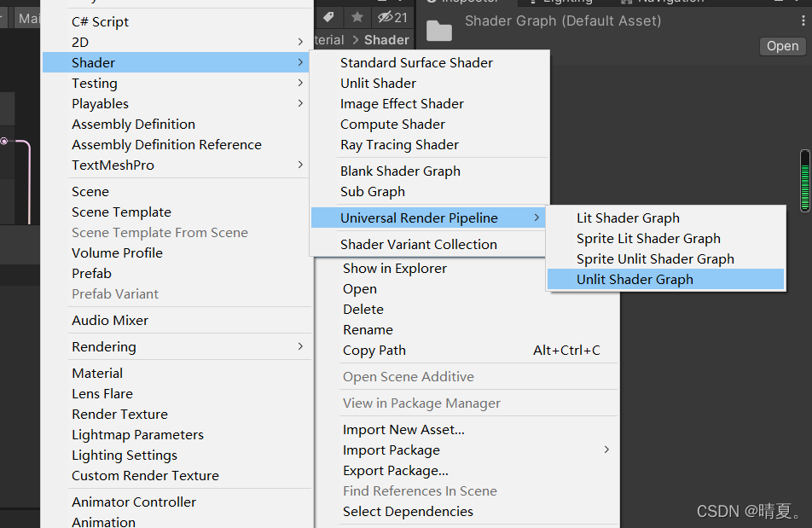This screenshot has width=812, height=528.
Task: Click Select Dependencies
Action: [x=466, y=512]
